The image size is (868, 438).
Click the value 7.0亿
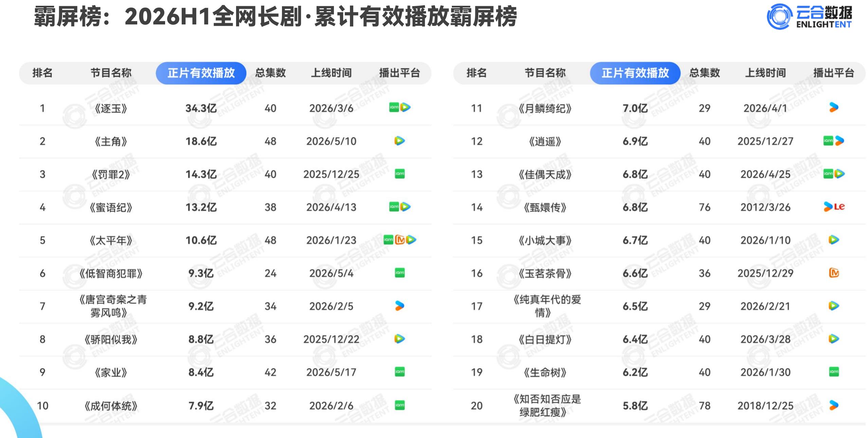point(635,108)
